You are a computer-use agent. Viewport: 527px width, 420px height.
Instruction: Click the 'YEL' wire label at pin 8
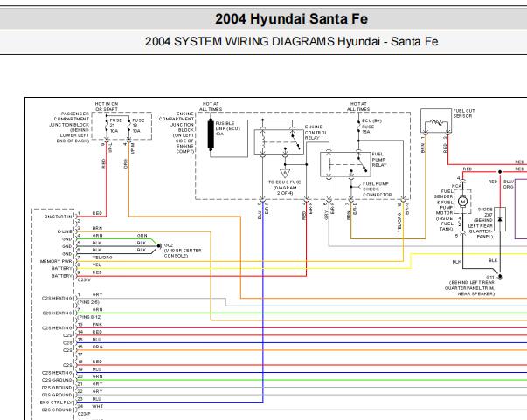(x=97, y=265)
